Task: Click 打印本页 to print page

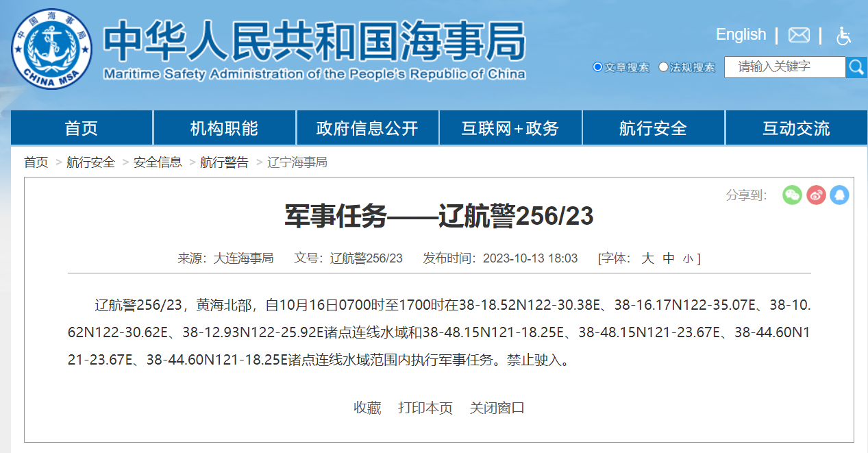Action: coord(425,408)
